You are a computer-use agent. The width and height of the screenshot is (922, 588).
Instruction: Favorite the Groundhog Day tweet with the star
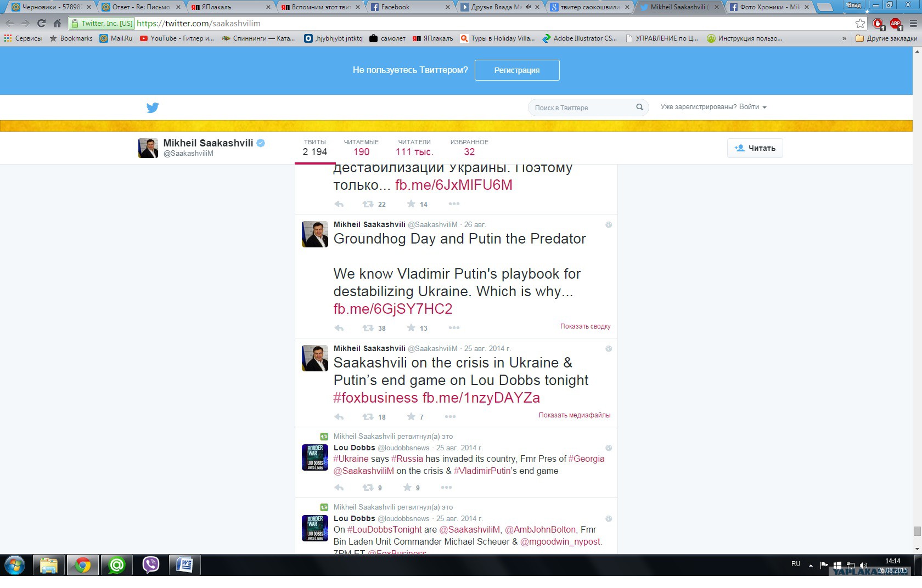411,328
